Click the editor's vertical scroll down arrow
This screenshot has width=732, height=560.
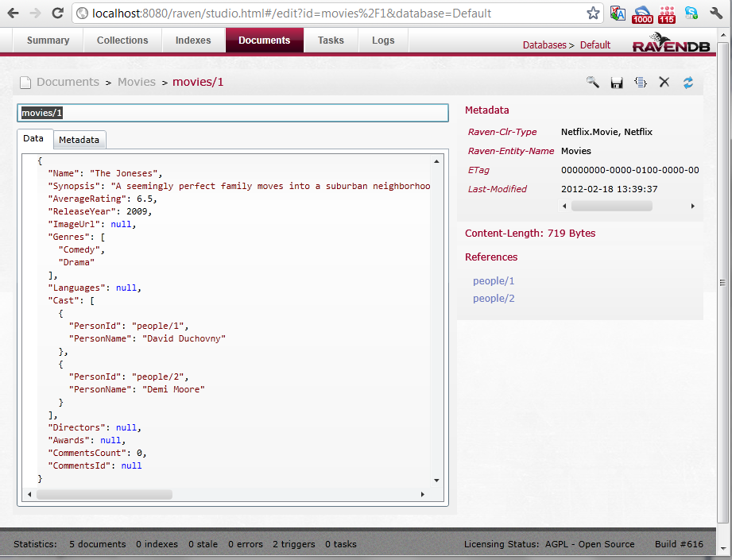(436, 481)
